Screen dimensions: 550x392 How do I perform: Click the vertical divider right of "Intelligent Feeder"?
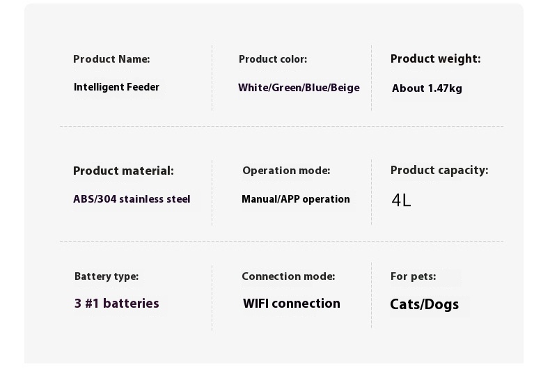(212, 78)
